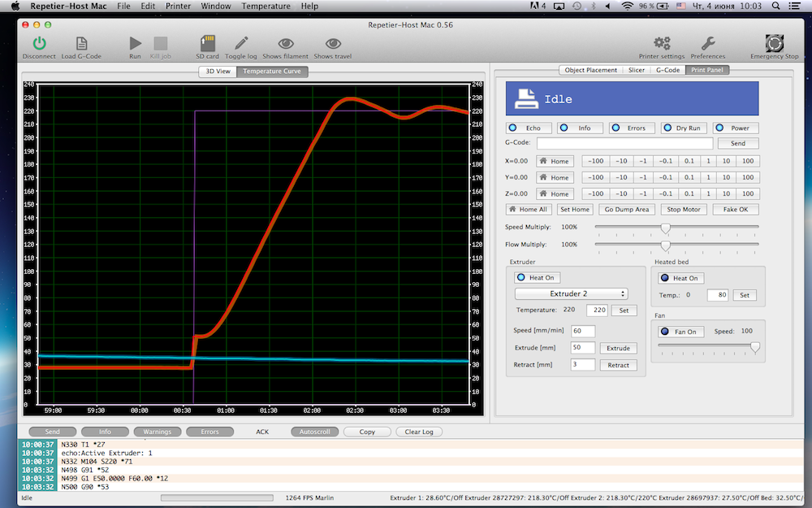Open Printer settings gears icon

[662, 44]
